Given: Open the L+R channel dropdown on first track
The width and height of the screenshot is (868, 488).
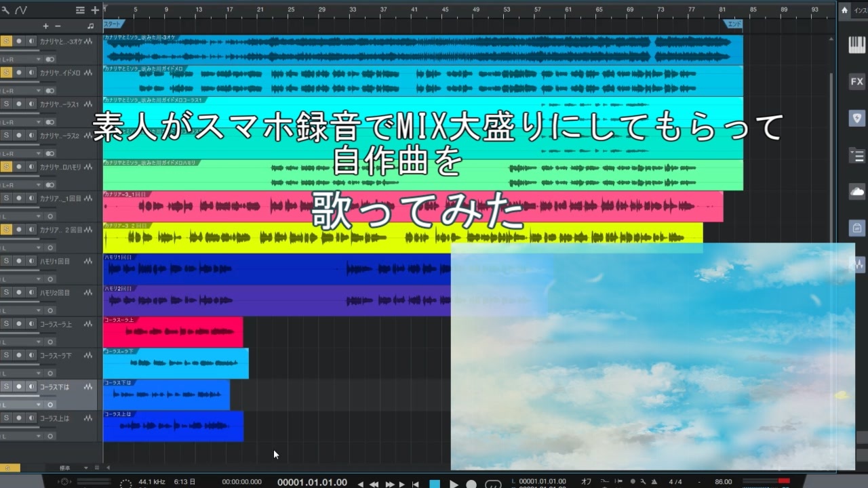Looking at the screenshot, I should click(x=21, y=59).
